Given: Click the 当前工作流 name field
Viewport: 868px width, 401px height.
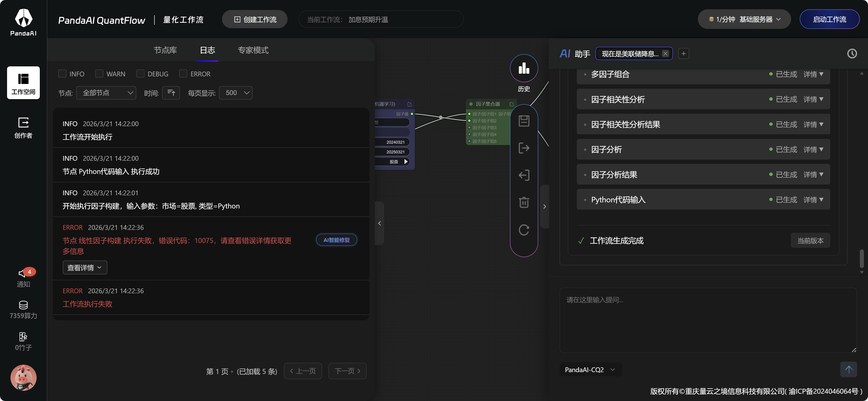Looking at the screenshot, I should [x=381, y=19].
